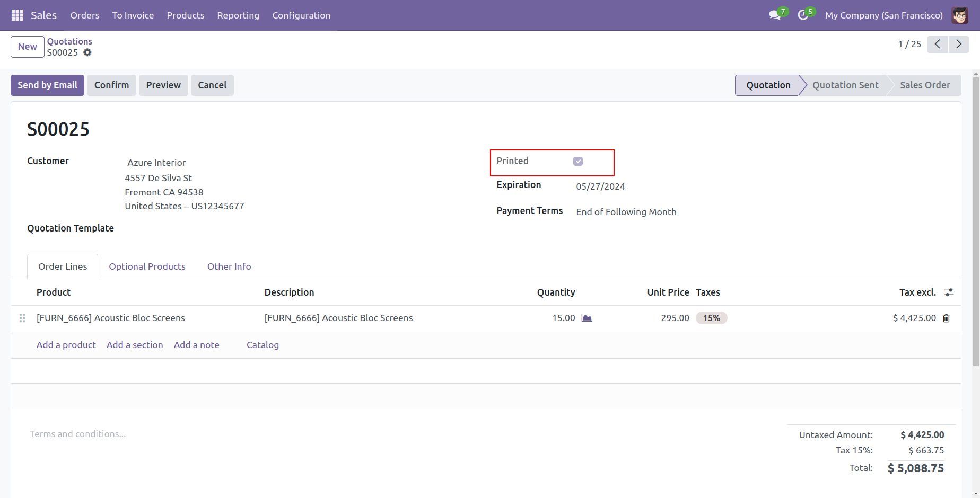
Task: Click the Sales app title
Action: pyautogui.click(x=43, y=15)
